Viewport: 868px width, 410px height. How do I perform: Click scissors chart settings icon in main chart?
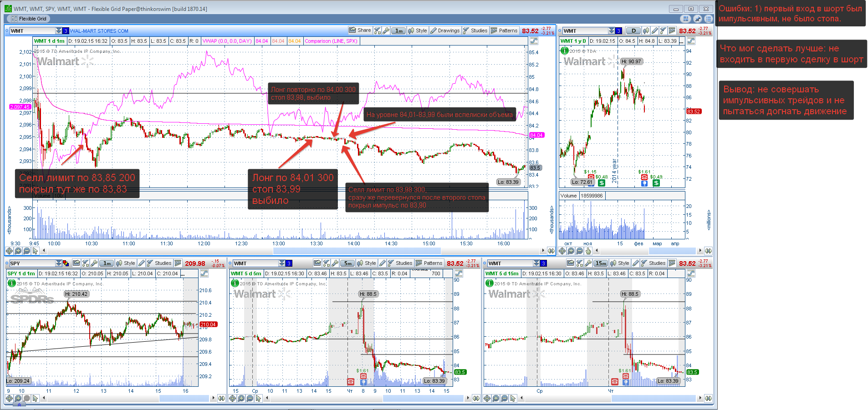coord(377,30)
